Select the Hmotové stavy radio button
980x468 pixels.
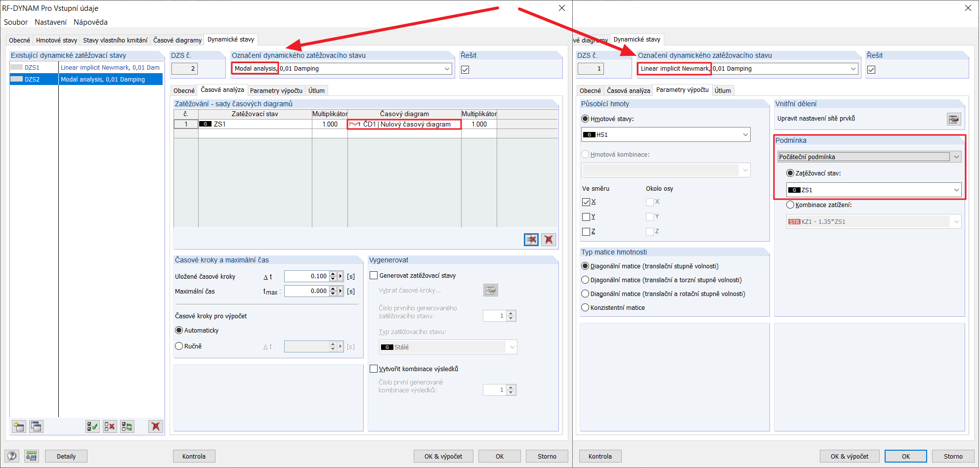pyautogui.click(x=585, y=119)
